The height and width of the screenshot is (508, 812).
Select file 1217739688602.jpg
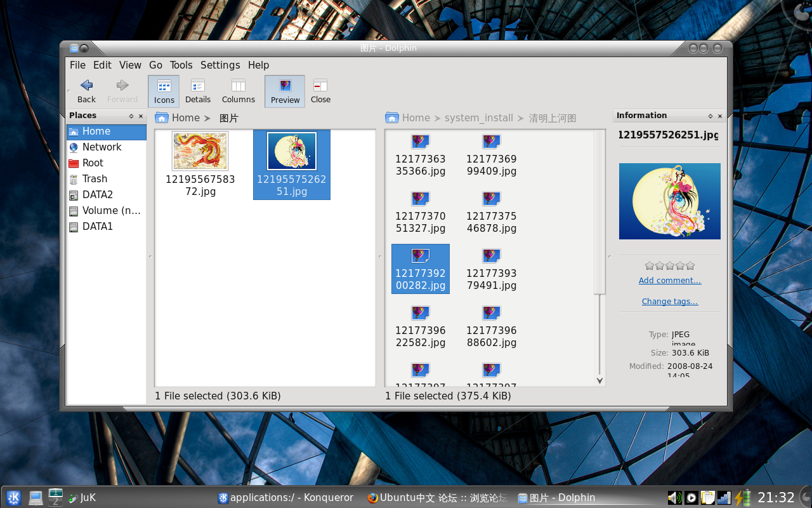coord(492,327)
